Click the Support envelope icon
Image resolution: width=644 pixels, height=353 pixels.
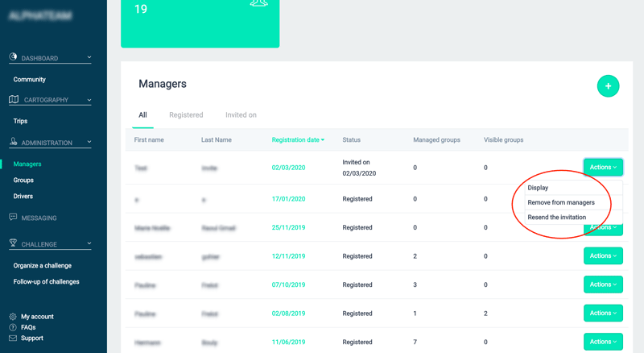(x=13, y=338)
